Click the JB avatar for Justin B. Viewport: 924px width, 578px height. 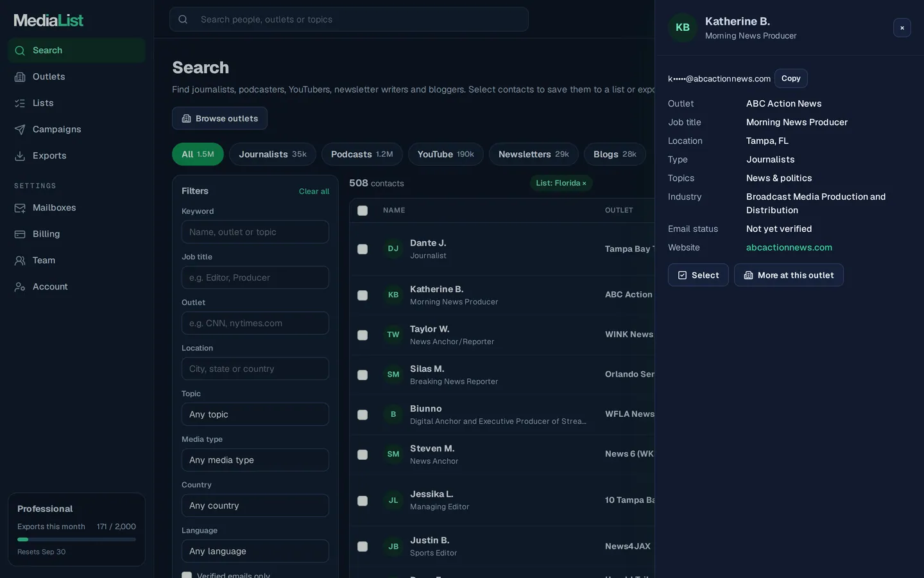(393, 547)
